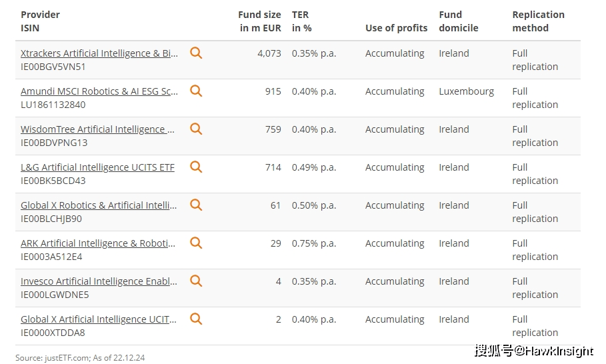The width and height of the screenshot is (606, 364).
Task: Follow the WisdomTree Artificial Intelligence link
Action: coord(97,129)
